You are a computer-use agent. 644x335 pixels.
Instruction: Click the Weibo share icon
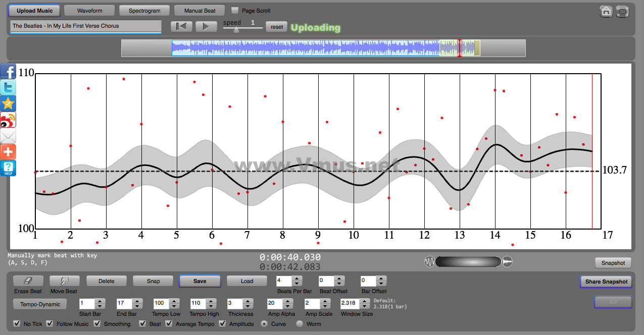tap(8, 120)
